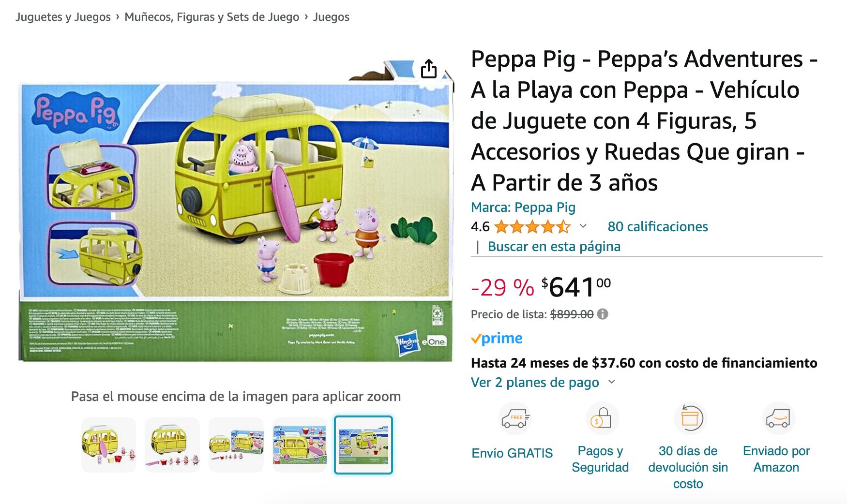Click the info icon beside list price
This screenshot has height=504, width=847.
point(603,314)
